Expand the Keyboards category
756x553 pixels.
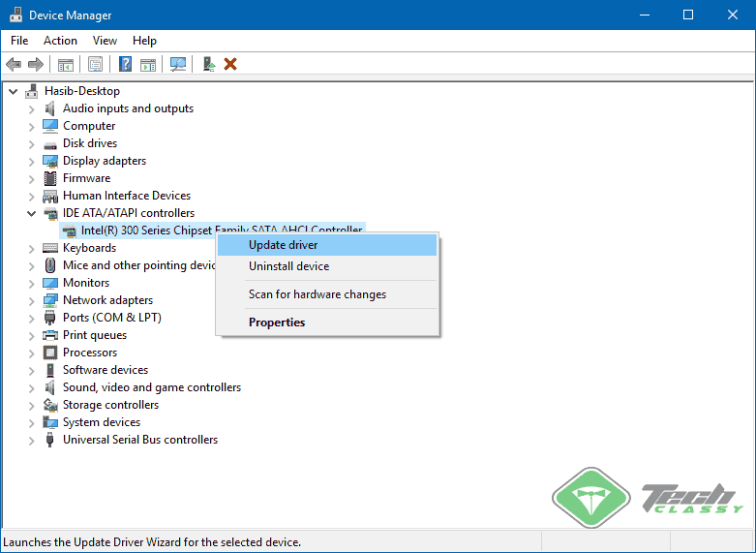[x=32, y=249]
